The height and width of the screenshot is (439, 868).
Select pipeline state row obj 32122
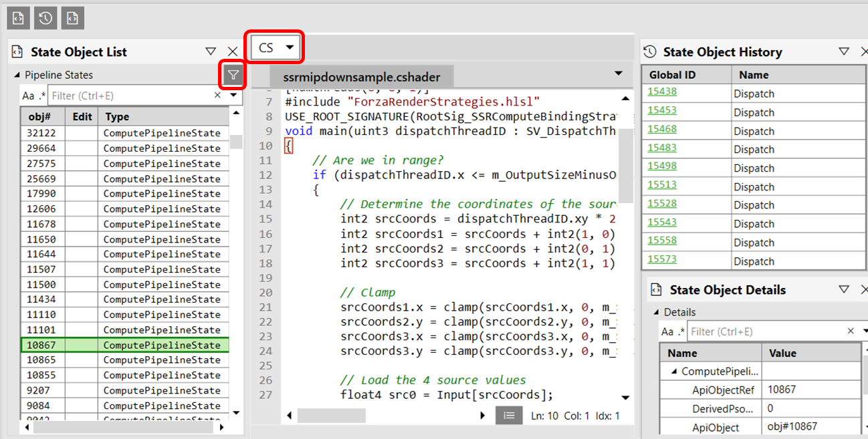pyautogui.click(x=125, y=133)
